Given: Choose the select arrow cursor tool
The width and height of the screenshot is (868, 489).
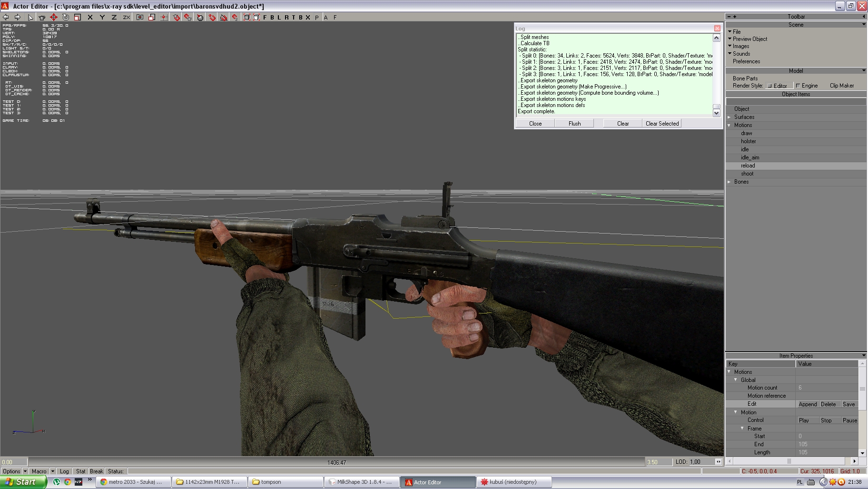Looking at the screenshot, I should [x=30, y=17].
